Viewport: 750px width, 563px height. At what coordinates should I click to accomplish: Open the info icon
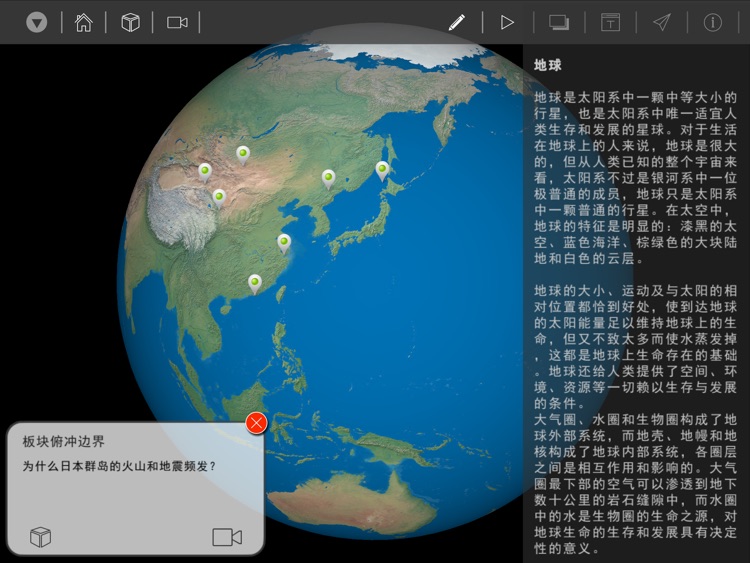[x=712, y=22]
